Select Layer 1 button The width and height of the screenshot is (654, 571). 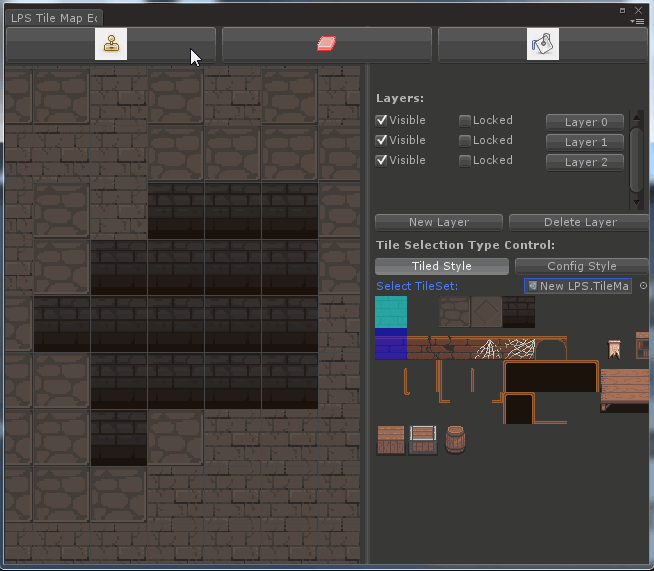(585, 142)
